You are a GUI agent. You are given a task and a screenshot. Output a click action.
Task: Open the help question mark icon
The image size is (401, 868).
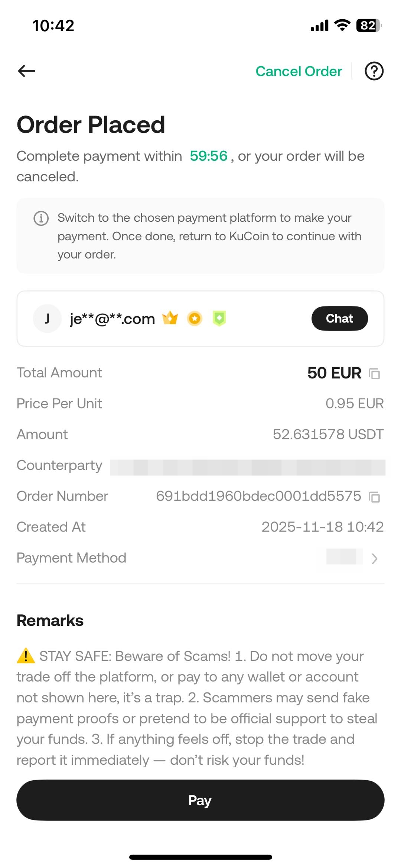pyautogui.click(x=374, y=71)
